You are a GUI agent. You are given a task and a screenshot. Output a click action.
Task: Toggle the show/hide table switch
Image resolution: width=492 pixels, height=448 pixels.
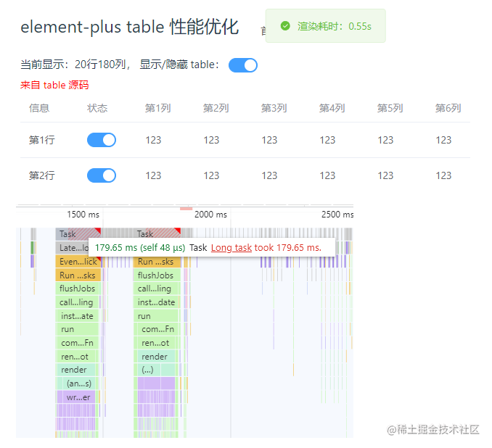tap(243, 65)
